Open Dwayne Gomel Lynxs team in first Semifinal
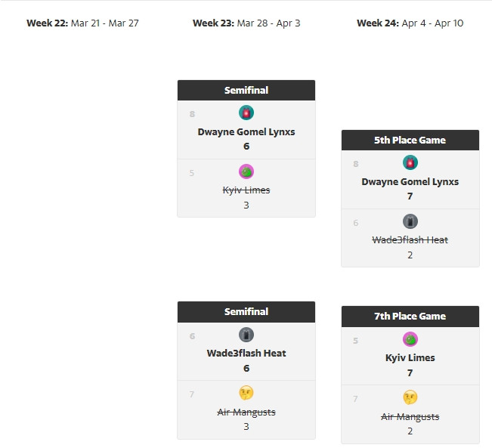492x448 pixels. coord(246,131)
